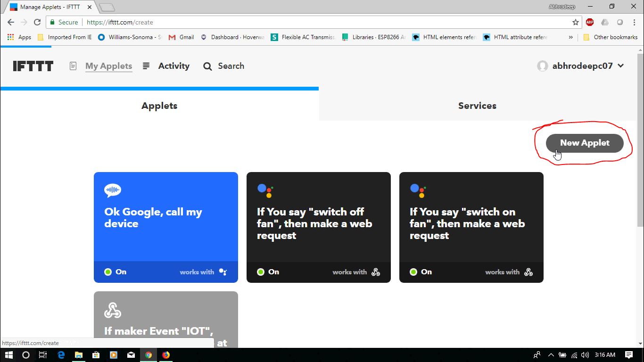This screenshot has width=644, height=362.
Task: Open Cortana search circle
Action: click(x=26, y=355)
